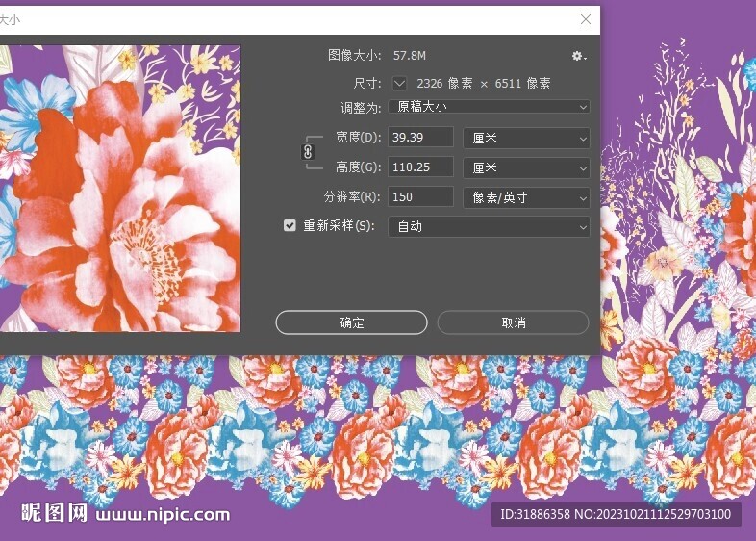Image resolution: width=756 pixels, height=541 pixels.
Task: Click the 2326 像素 × 6511 像素 text
Action: click(x=484, y=84)
